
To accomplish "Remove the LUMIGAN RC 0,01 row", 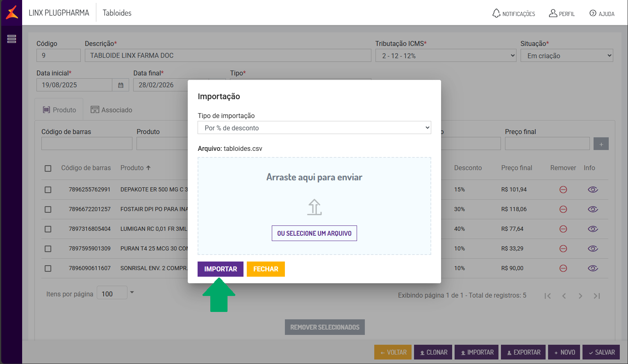I will point(563,229).
